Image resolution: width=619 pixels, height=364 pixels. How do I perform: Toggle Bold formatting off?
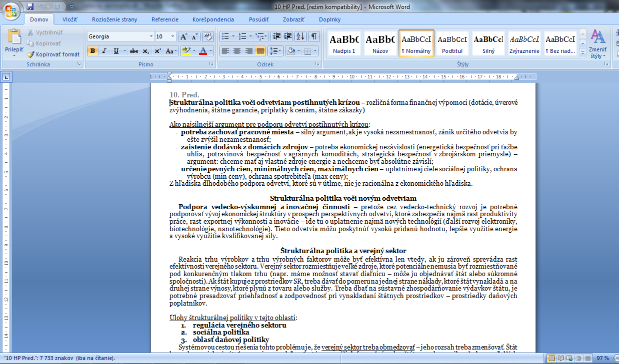pos(92,51)
